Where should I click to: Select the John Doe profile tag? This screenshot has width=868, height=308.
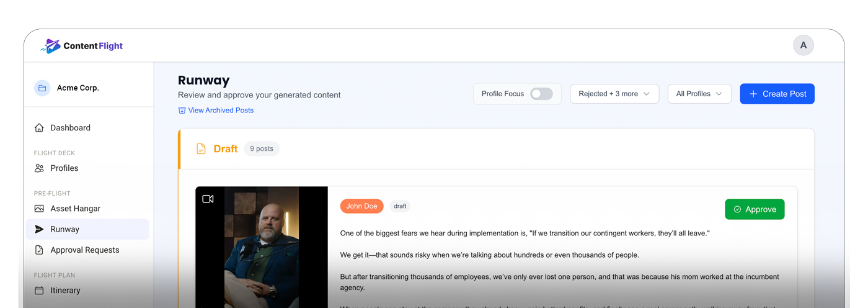(x=361, y=206)
